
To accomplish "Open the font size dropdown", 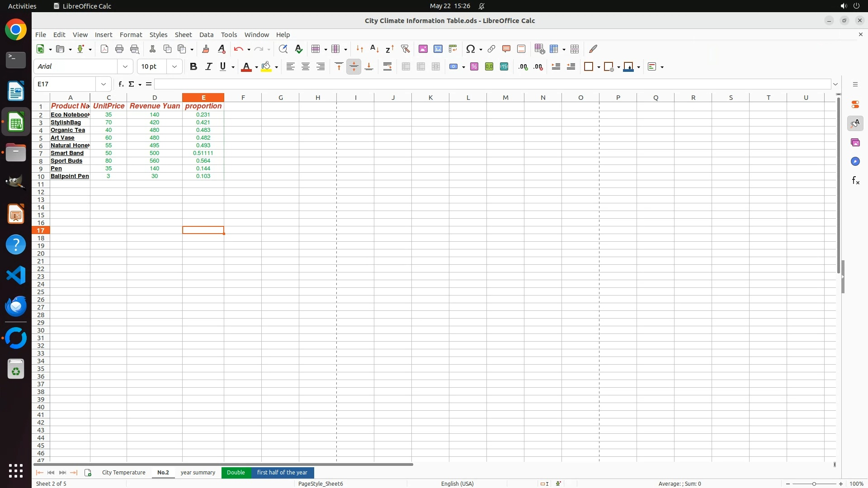I will (174, 67).
